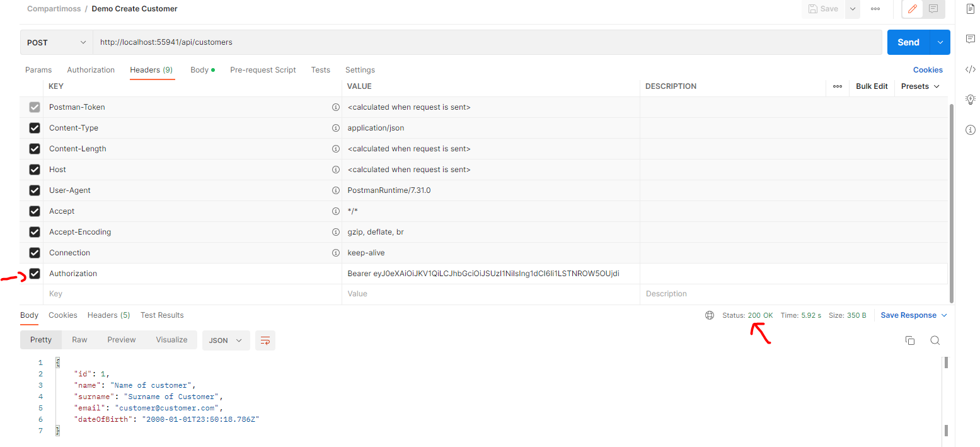Click the edit pencil icon
Image resolution: width=980 pixels, height=447 pixels.
point(912,9)
